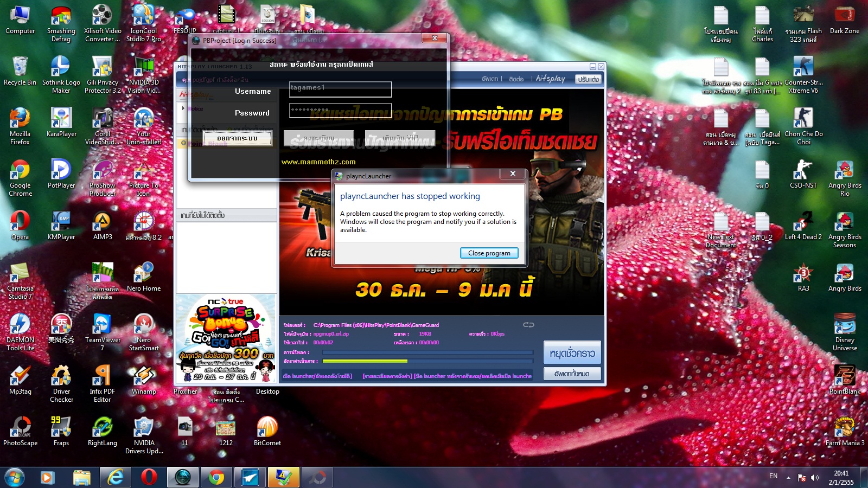Open the TeamViewer 7 desktop shortcut

point(103,332)
